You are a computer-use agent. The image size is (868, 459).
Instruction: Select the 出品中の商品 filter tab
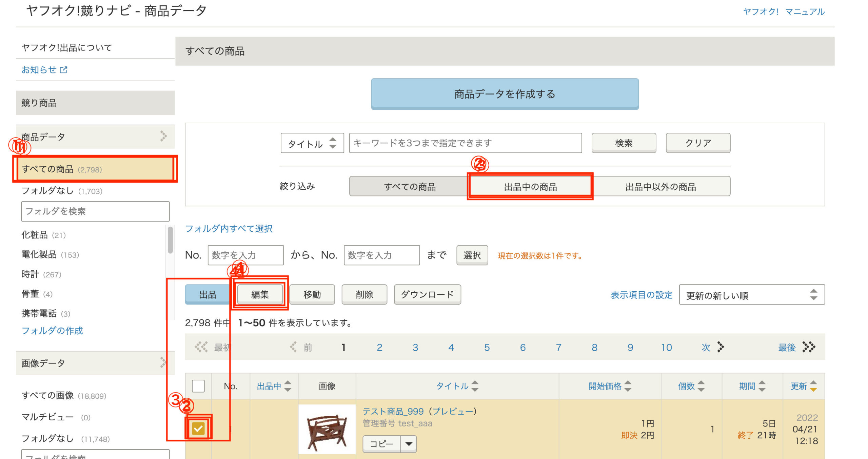[530, 186]
